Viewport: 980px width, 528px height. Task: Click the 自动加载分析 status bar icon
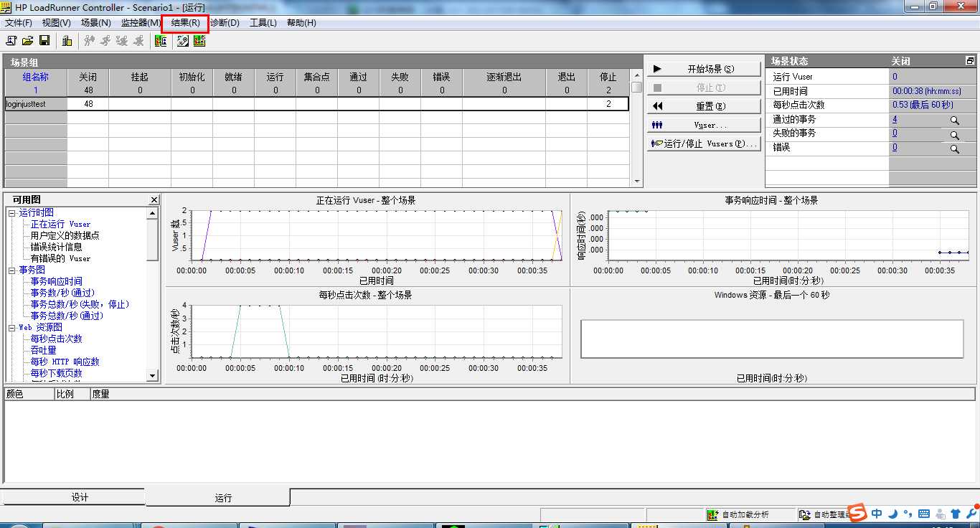coord(712,515)
